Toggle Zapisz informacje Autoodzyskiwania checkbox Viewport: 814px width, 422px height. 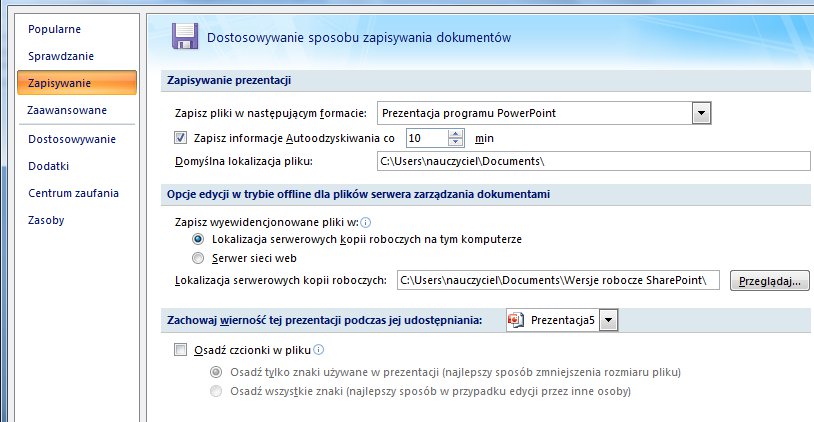click(x=181, y=138)
